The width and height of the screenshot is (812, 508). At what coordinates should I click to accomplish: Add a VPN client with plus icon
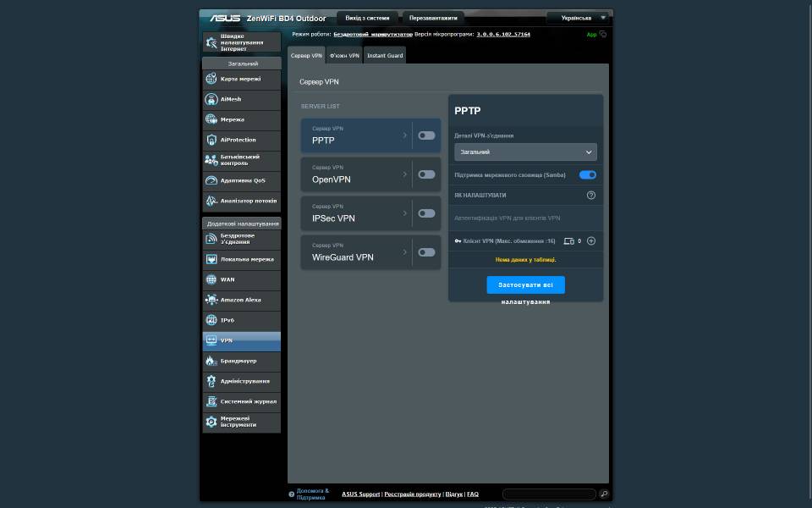(591, 241)
